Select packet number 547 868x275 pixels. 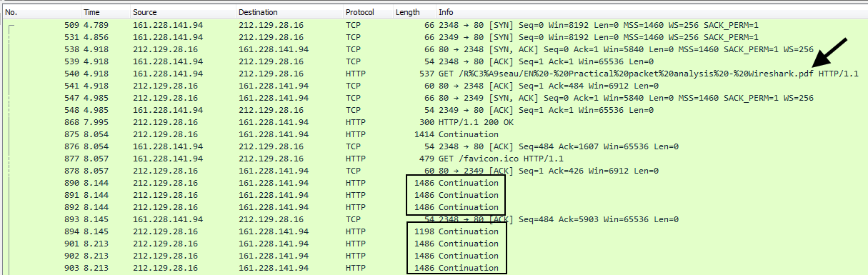point(434,98)
